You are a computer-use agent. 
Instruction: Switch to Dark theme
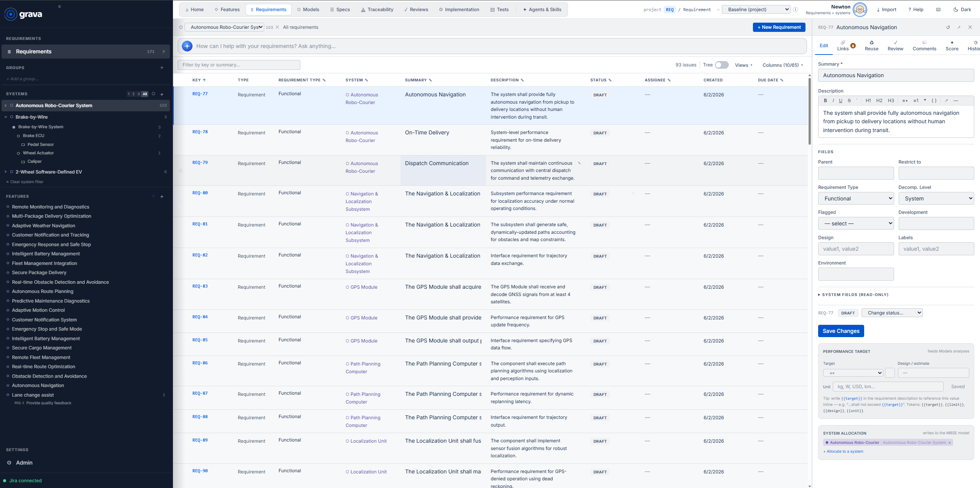(962, 10)
